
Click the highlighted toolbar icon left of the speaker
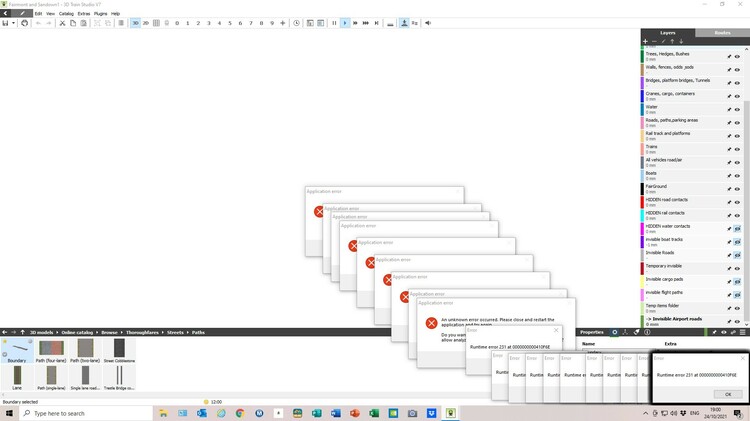(x=404, y=23)
